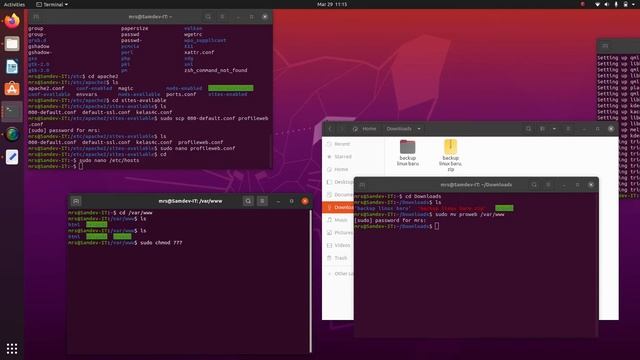The width and height of the screenshot is (640, 360).
Task: Click new tab icon in top-left terminal
Action: point(36,17)
